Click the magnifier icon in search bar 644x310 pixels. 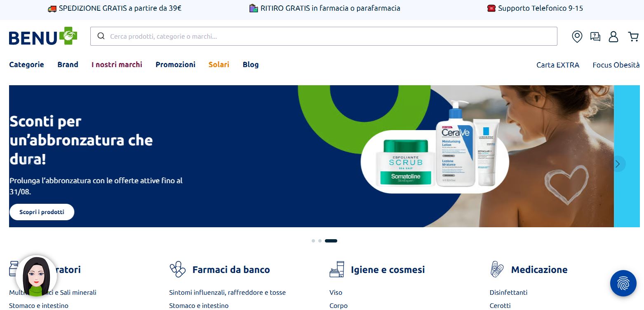pyautogui.click(x=101, y=36)
